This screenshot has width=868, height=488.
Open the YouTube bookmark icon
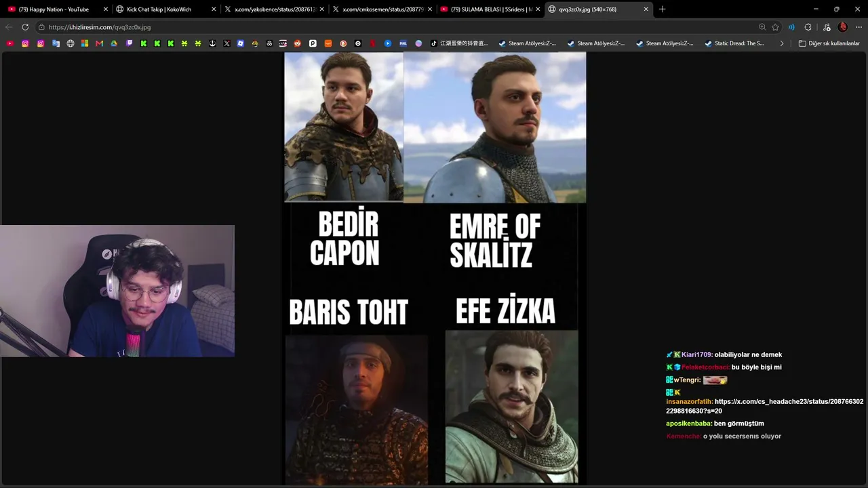(10, 43)
